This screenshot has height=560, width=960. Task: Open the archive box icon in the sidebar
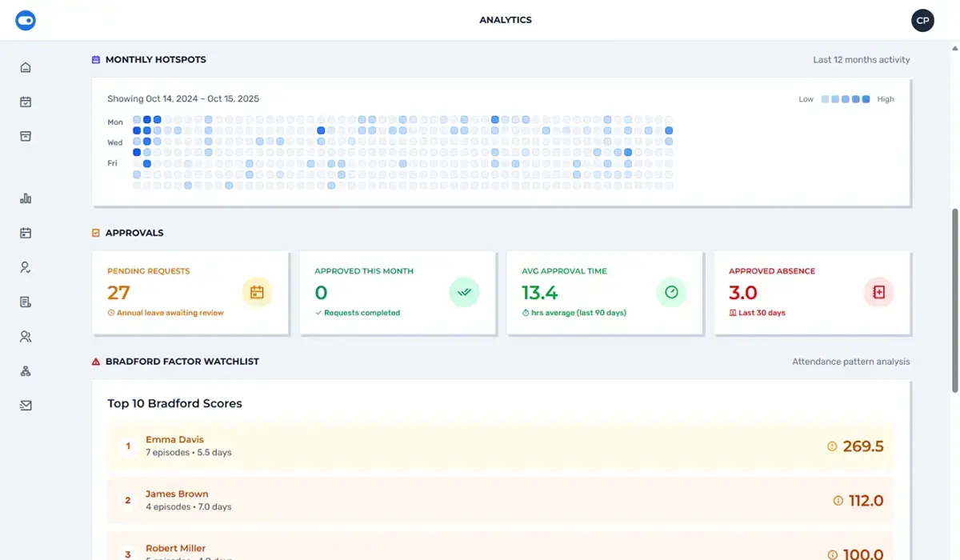coord(26,136)
